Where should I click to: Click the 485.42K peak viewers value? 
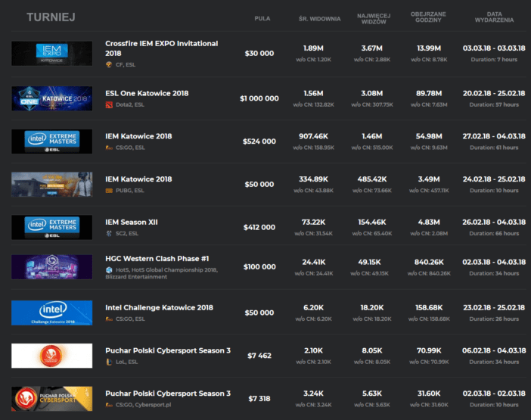[372, 179]
